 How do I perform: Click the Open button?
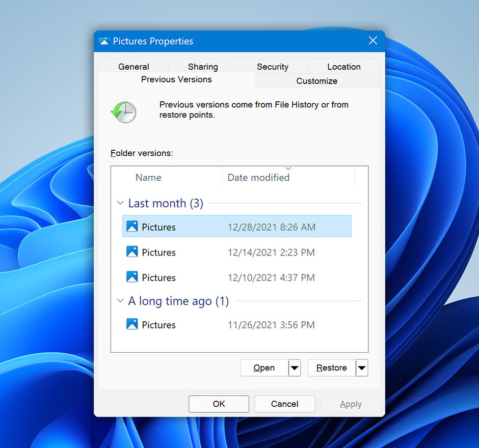pyautogui.click(x=263, y=368)
